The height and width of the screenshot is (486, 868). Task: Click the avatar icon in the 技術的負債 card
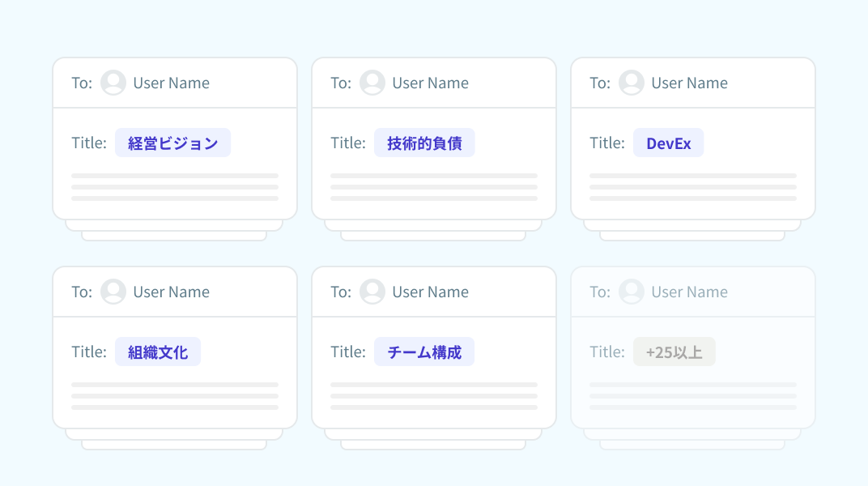[372, 83]
